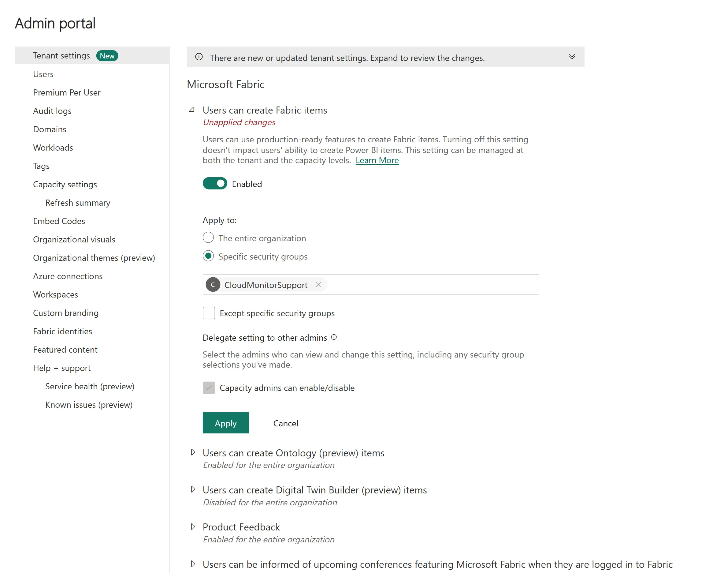Go to Organizational visuals
The height and width of the screenshot is (573, 728).
[74, 240]
